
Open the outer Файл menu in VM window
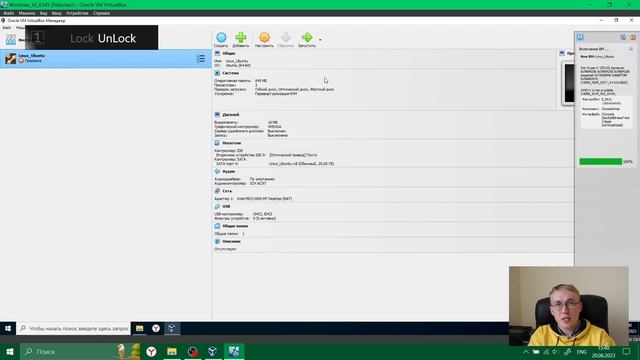coord(9,13)
